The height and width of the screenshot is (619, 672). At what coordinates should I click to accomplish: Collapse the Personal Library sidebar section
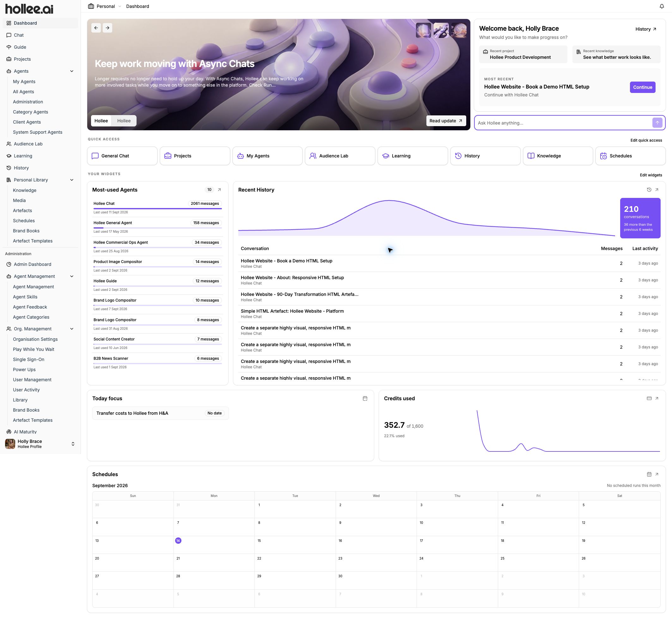coord(72,180)
